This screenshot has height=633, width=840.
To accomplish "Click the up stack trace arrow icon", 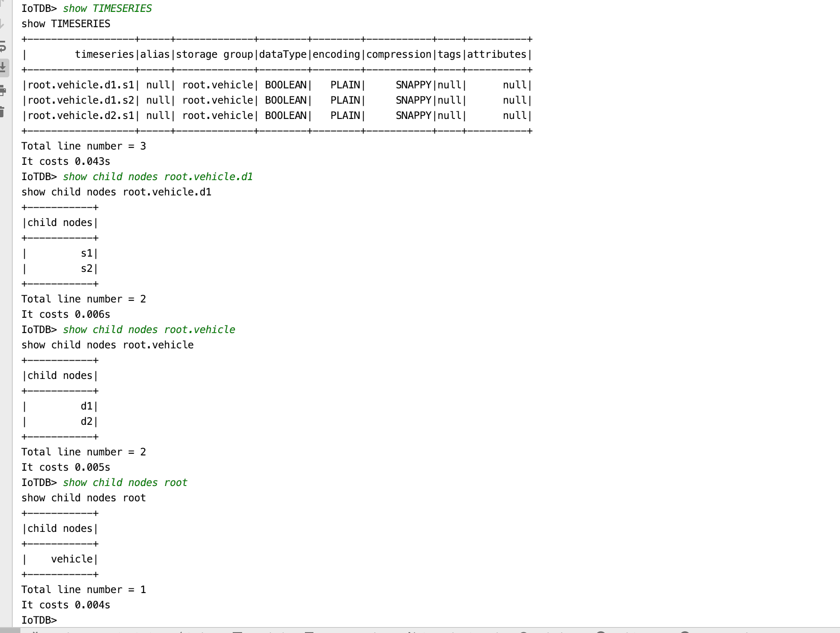I will pyautogui.click(x=2, y=3).
